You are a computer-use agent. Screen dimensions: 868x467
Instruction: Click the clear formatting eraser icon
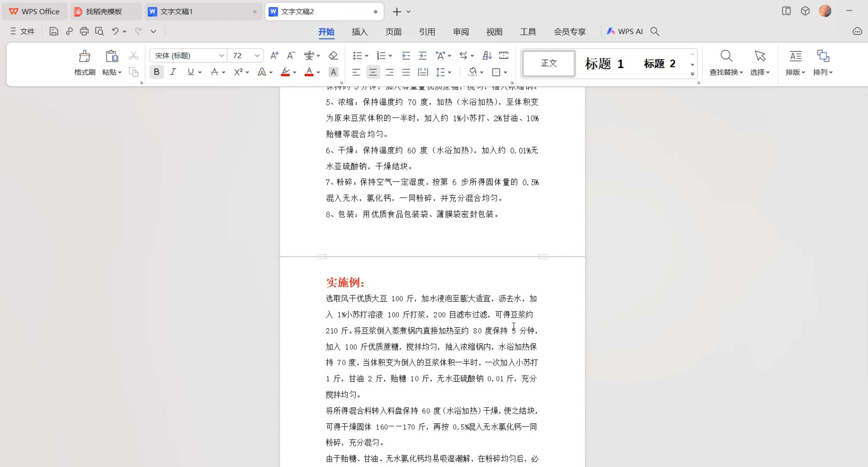(x=333, y=56)
